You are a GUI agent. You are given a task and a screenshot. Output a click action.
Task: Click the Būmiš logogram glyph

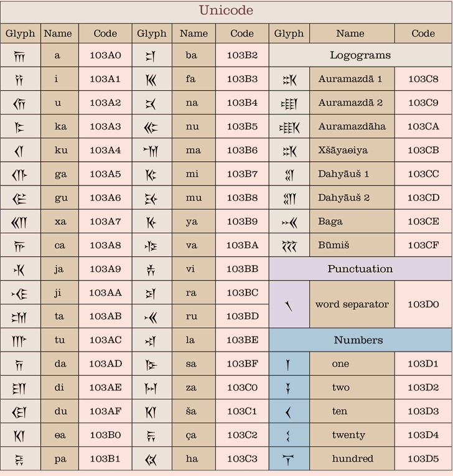[289, 245]
